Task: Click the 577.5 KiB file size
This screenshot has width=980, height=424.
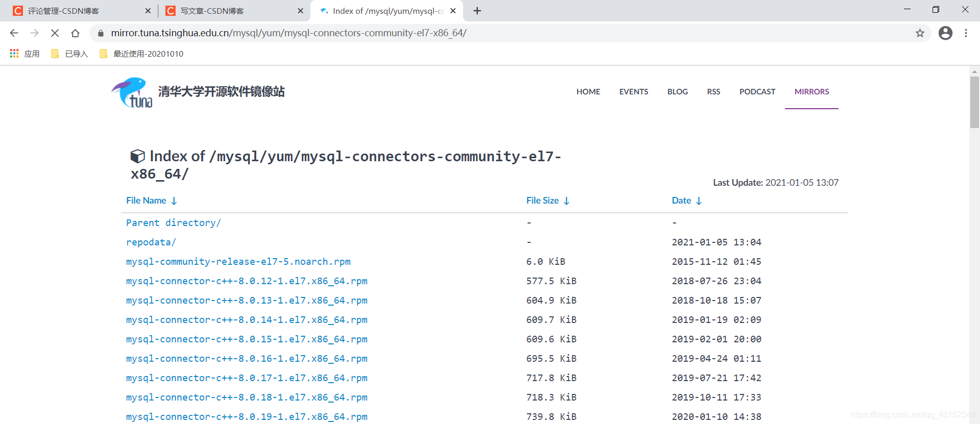Action: point(551,281)
